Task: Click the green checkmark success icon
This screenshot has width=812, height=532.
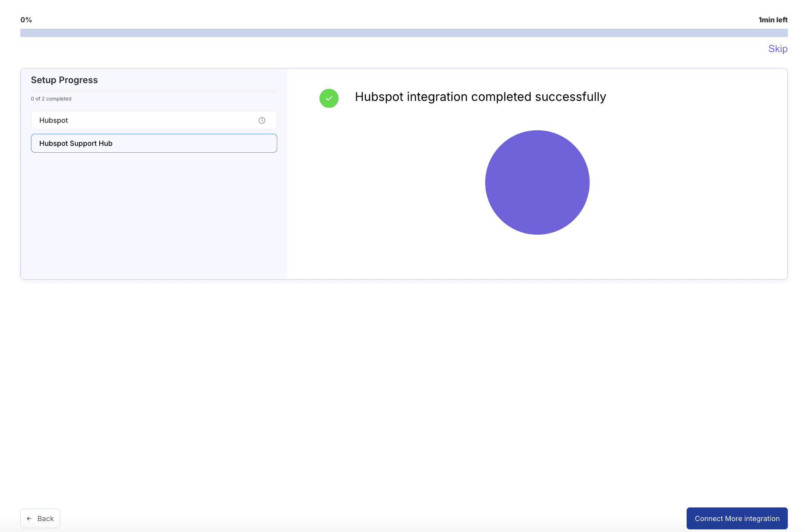Action: 329,98
